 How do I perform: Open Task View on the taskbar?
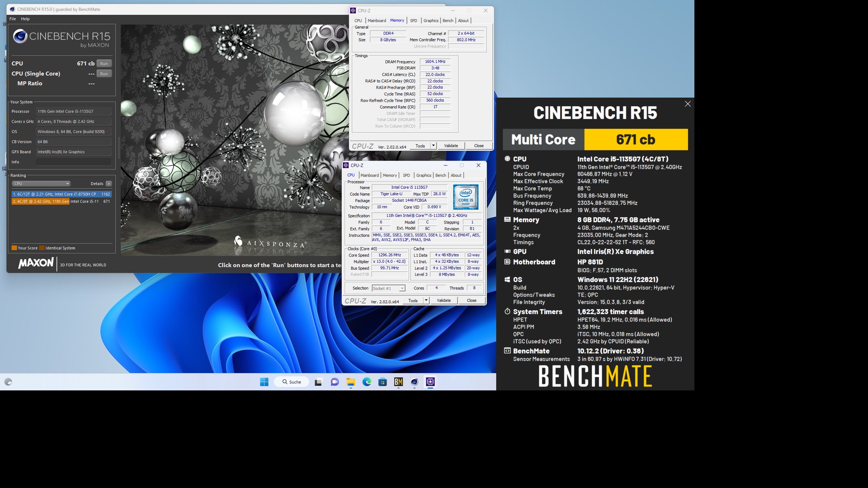point(318,382)
